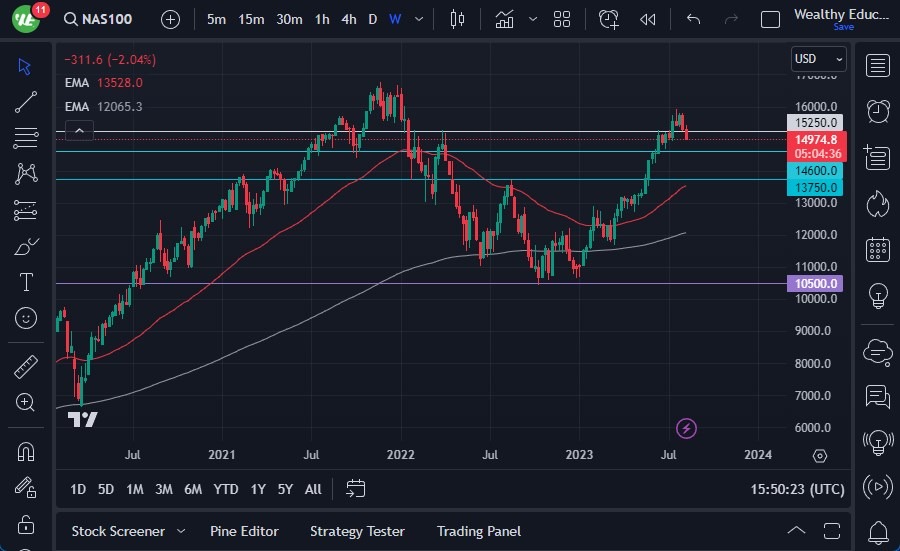Open the watchlist panel icon
This screenshot has height=551, width=900.
tap(878, 66)
